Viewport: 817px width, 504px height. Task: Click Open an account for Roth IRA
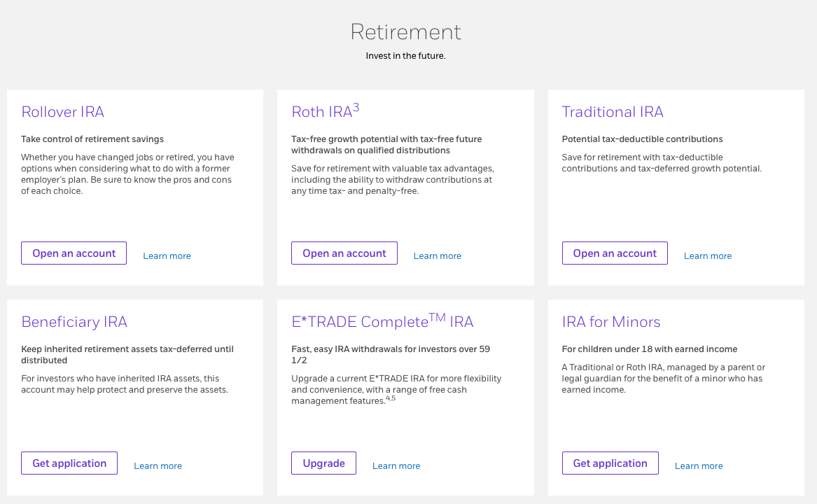tap(344, 253)
